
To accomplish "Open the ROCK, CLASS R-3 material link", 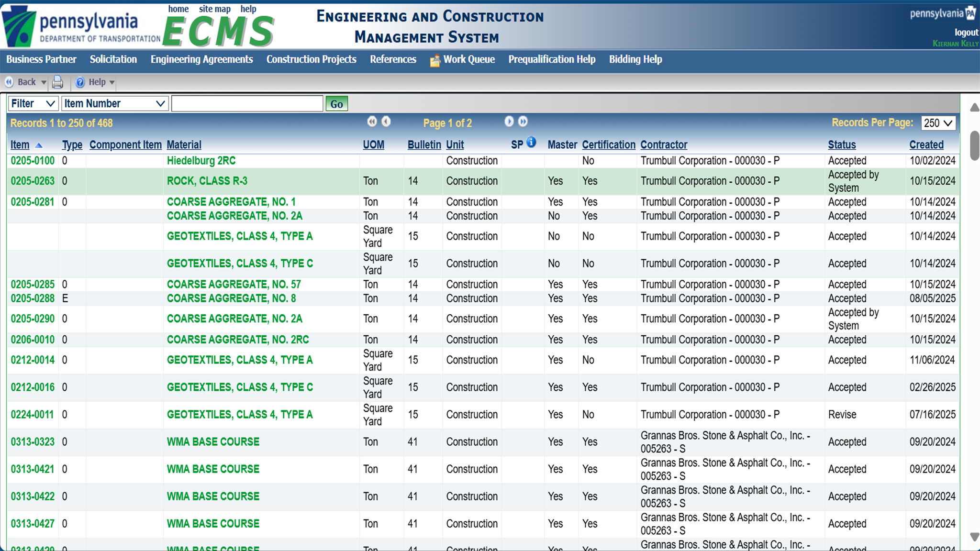I will pyautogui.click(x=207, y=181).
